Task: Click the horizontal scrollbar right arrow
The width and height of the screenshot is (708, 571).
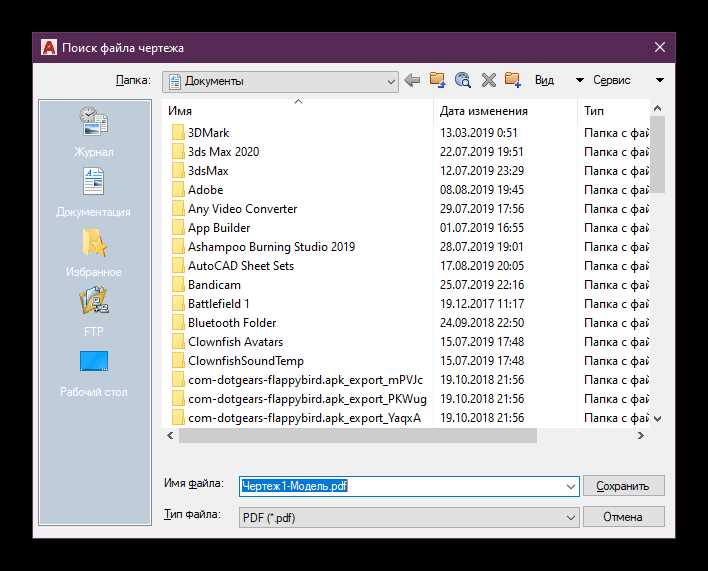Action: pyautogui.click(x=641, y=436)
